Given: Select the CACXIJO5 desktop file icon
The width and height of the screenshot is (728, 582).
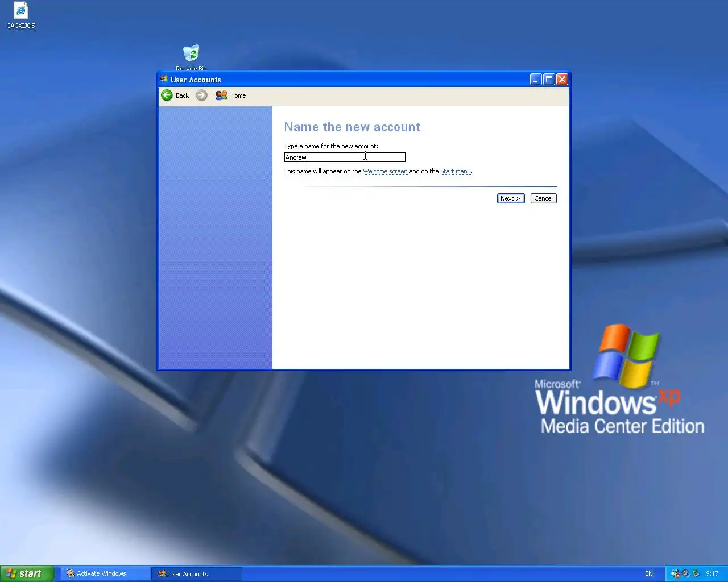Looking at the screenshot, I should (x=20, y=15).
